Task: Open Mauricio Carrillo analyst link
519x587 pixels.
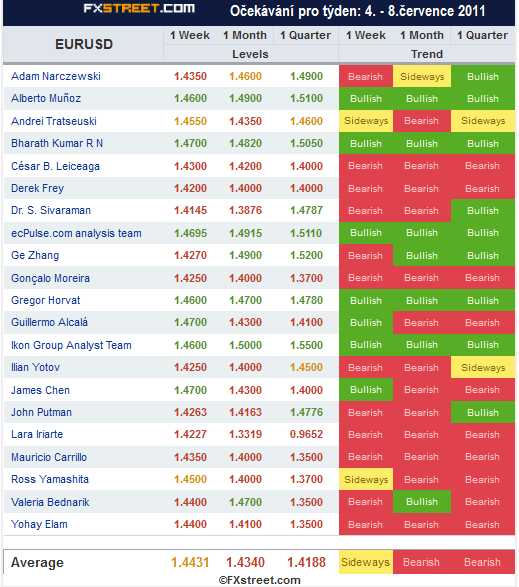Action: (49, 457)
